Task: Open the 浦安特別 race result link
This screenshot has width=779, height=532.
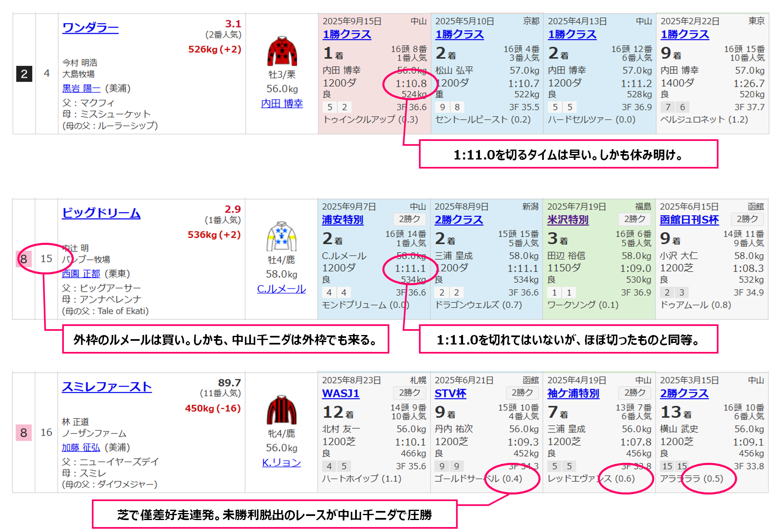Action: click(342, 220)
